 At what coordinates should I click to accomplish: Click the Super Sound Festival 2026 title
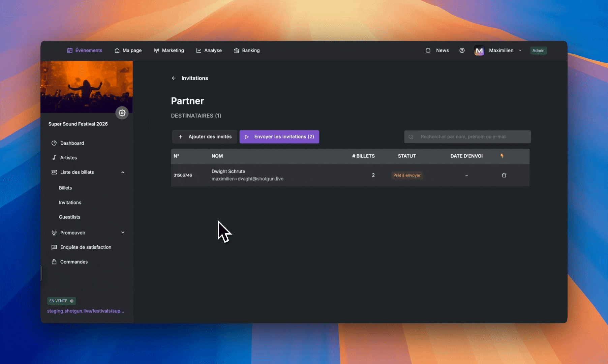pos(78,124)
